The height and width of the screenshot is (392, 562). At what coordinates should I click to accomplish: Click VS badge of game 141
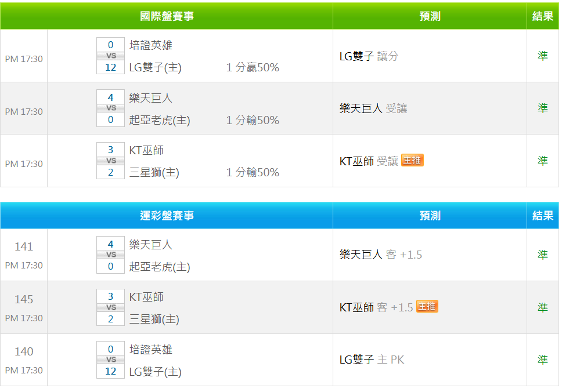(x=110, y=255)
